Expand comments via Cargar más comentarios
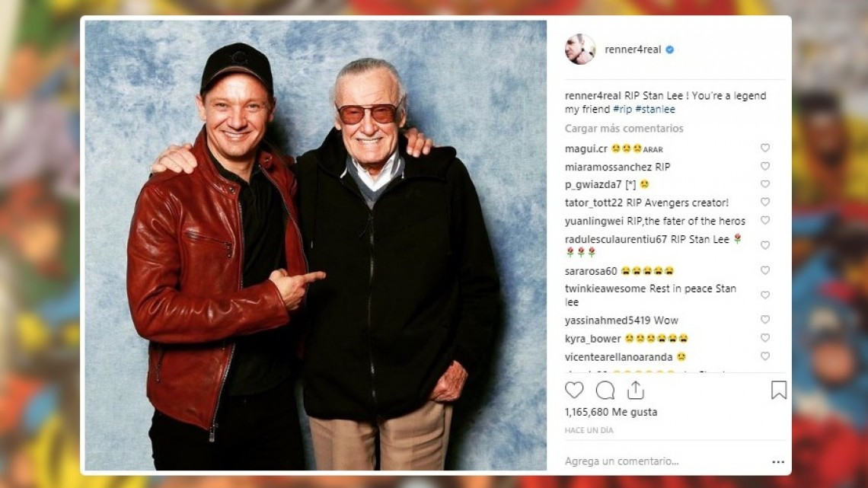This screenshot has width=868, height=488. [x=624, y=128]
